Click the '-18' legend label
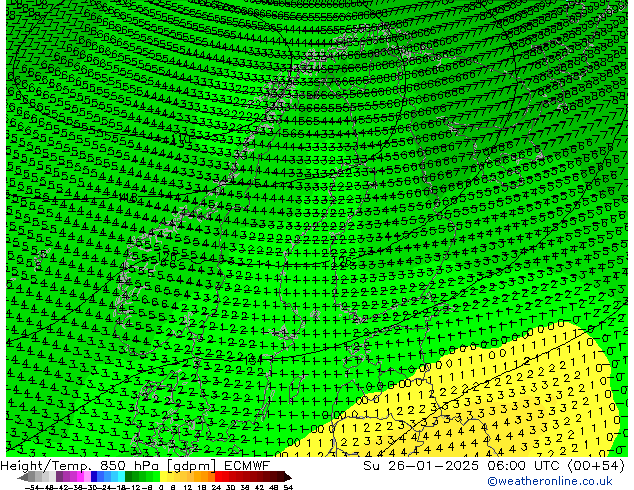The width and height of the screenshot is (634, 490). [x=118, y=488]
